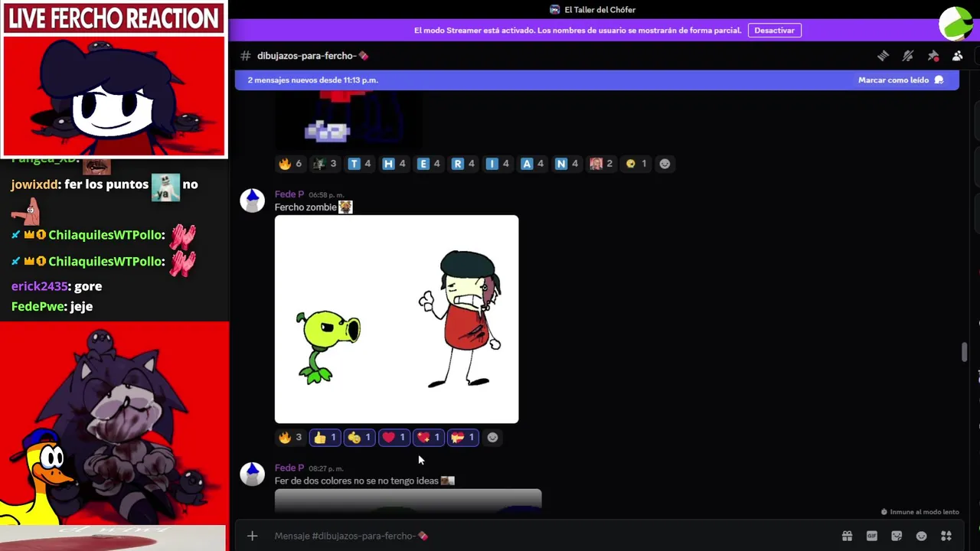Open the sticker picker
The image size is (980, 551).
point(897,536)
